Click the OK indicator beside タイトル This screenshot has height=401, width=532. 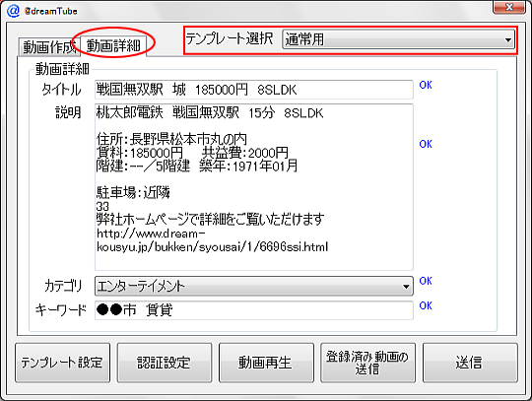[x=426, y=85]
